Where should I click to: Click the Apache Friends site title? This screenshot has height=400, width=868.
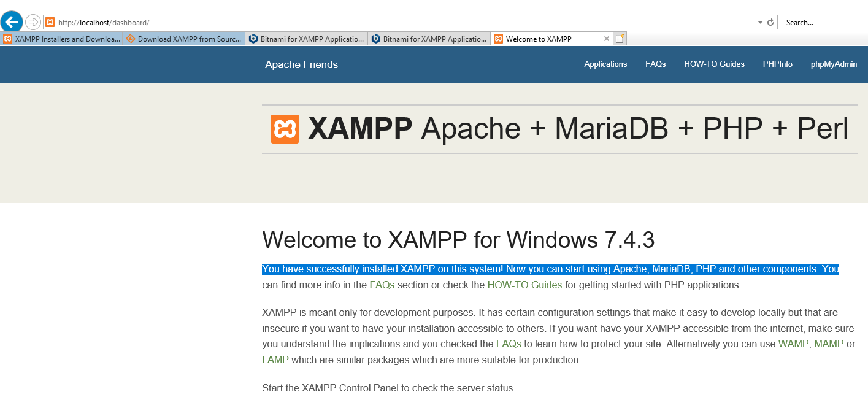tap(301, 64)
